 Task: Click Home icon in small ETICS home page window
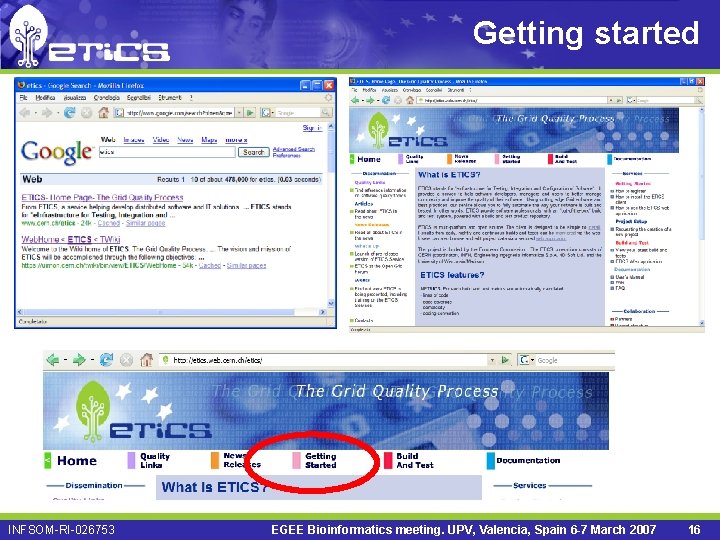tap(410, 100)
